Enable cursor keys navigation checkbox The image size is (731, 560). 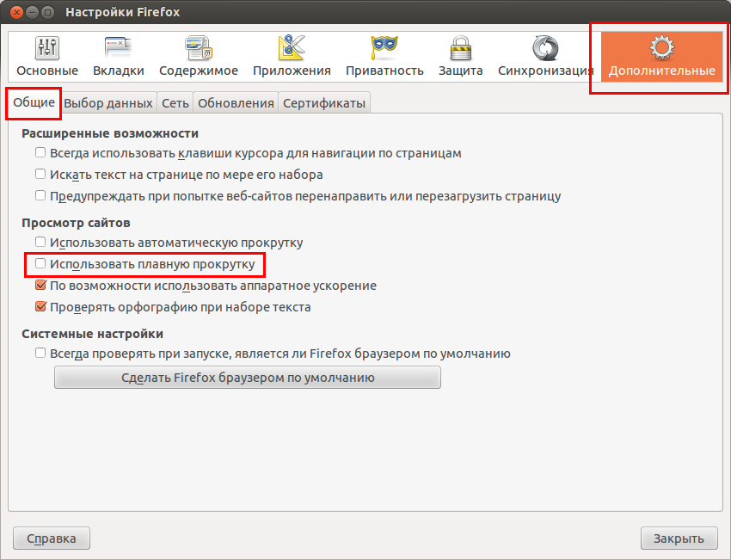(x=40, y=152)
